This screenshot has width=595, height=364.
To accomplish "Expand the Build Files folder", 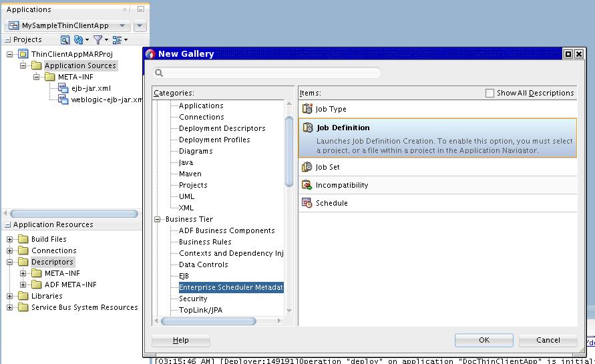I will [9, 240].
